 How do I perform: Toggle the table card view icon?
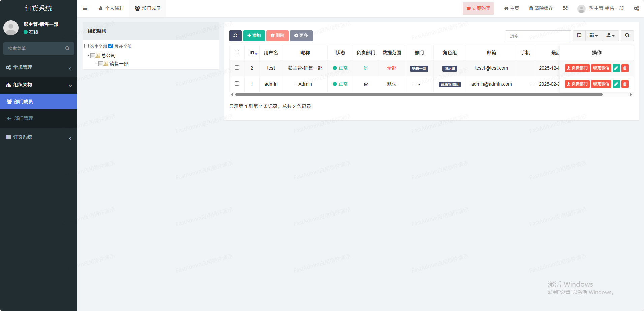[579, 36]
